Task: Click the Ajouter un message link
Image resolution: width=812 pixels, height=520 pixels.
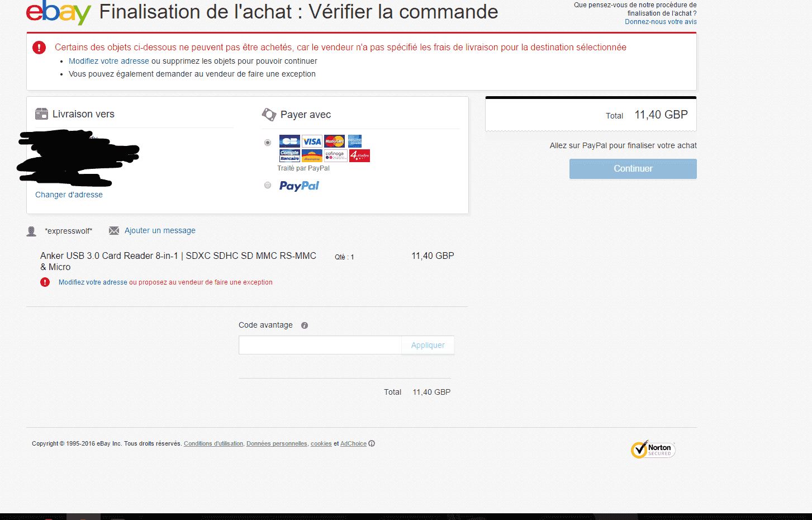Action: [160, 230]
